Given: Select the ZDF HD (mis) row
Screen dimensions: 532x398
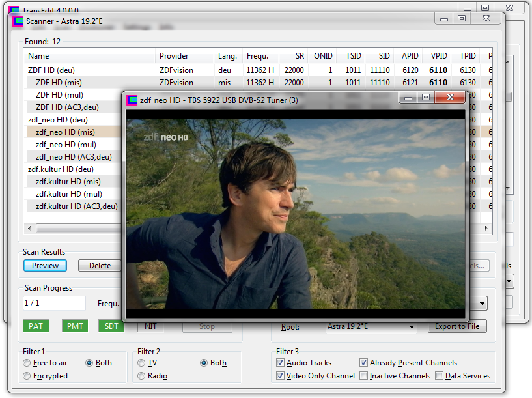Looking at the screenshot, I should point(258,83).
